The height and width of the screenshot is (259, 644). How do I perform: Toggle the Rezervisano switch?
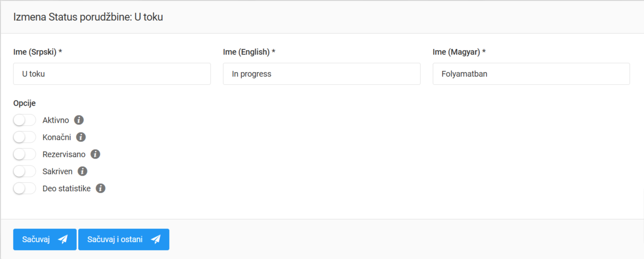pyautogui.click(x=24, y=154)
